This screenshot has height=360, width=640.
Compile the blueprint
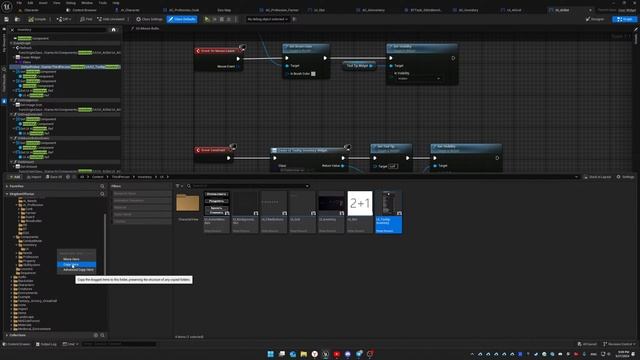coord(37,19)
